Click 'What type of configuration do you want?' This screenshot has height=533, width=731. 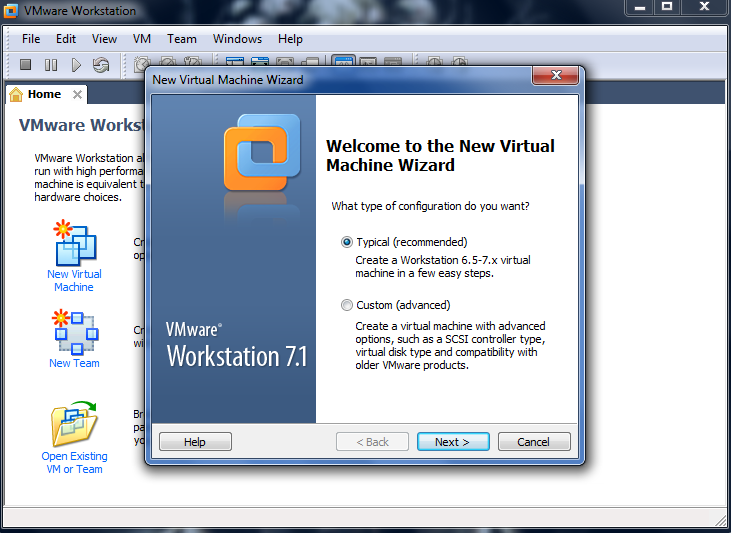tap(430, 206)
